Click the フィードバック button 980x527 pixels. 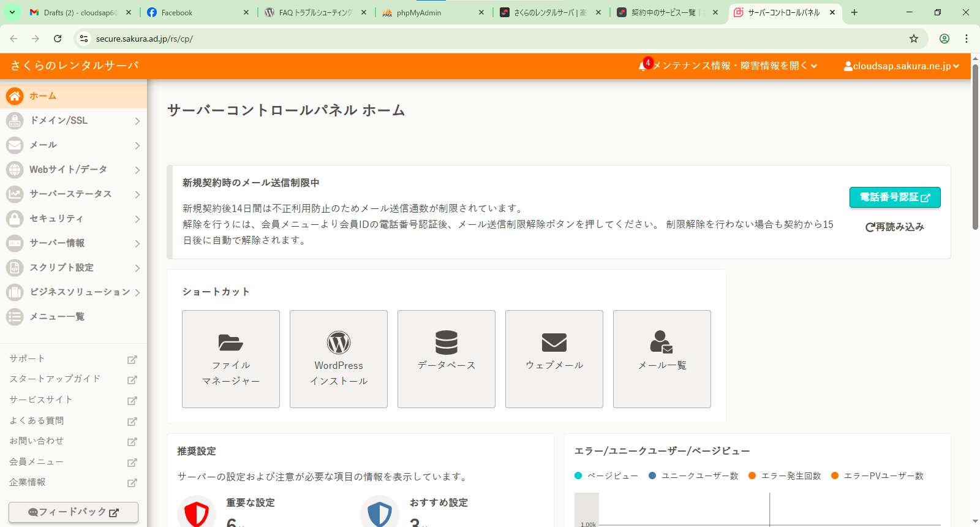(x=73, y=512)
